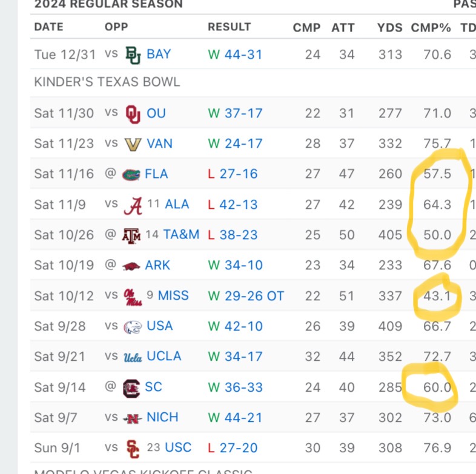Screen dimensions: 476x474
Task: Click the Ole Miss team logo
Action: [x=133, y=297]
